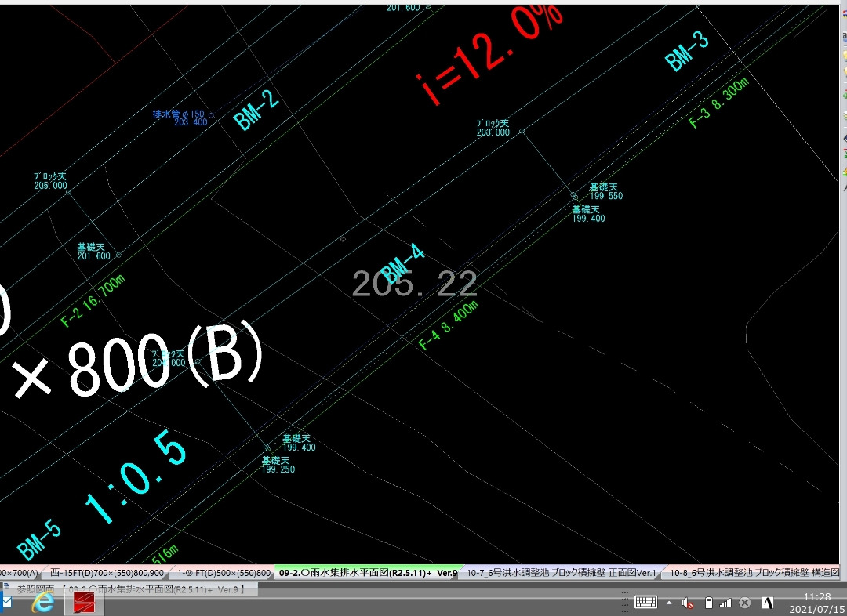Select the BM-2 label in the drawing
847x616 pixels.
pyautogui.click(x=256, y=111)
